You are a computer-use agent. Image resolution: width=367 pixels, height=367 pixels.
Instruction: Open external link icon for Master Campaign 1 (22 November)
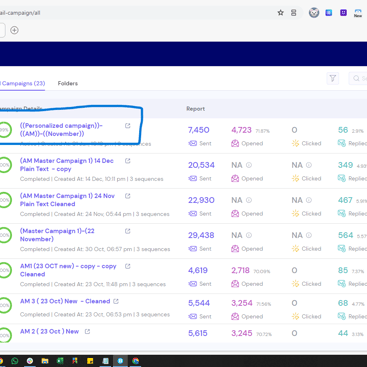pyautogui.click(x=128, y=231)
